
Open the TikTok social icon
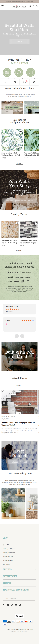(x=20, y=605)
